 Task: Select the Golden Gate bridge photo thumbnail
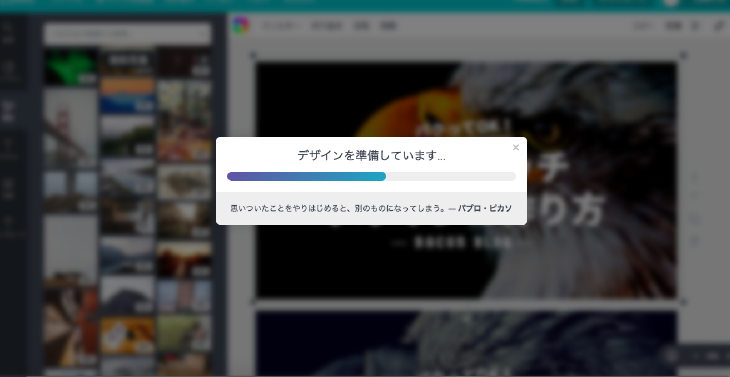tap(71, 128)
